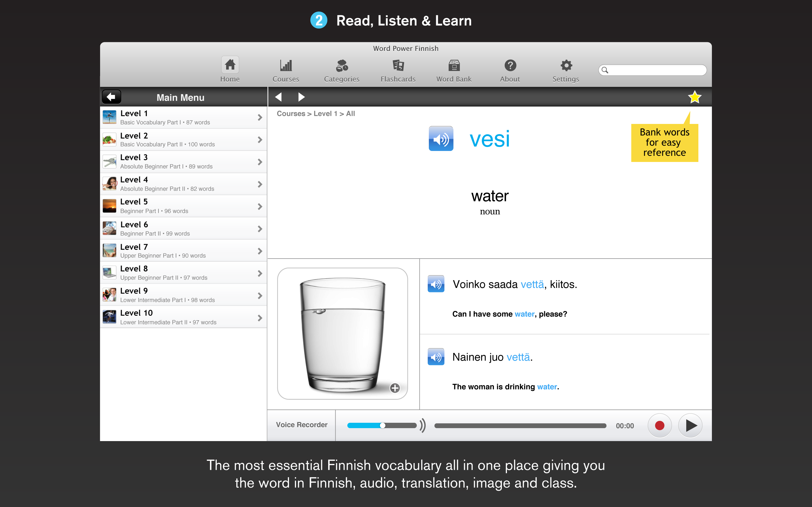The height and width of the screenshot is (507, 812).
Task: Click the Settings gear icon
Action: pos(564,65)
